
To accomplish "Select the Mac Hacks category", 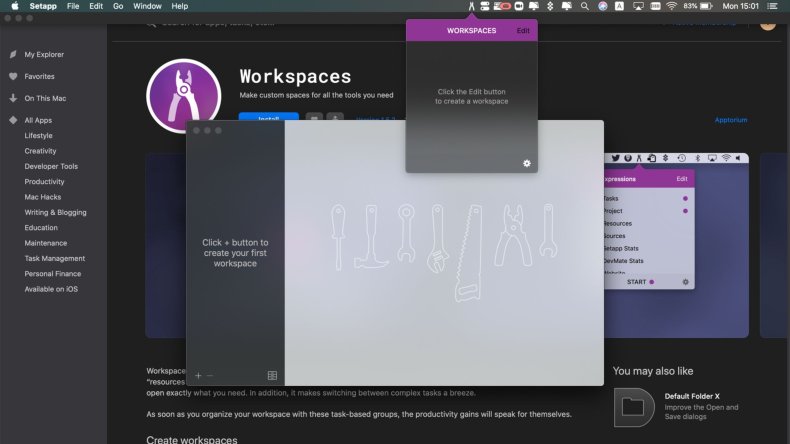I will (x=42, y=197).
